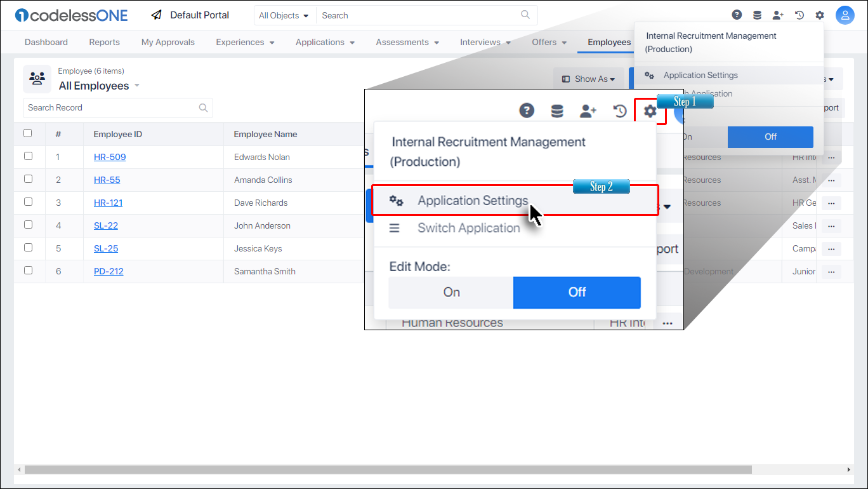Open the All Objects dropdown
This screenshot has height=489, width=868.
point(284,15)
